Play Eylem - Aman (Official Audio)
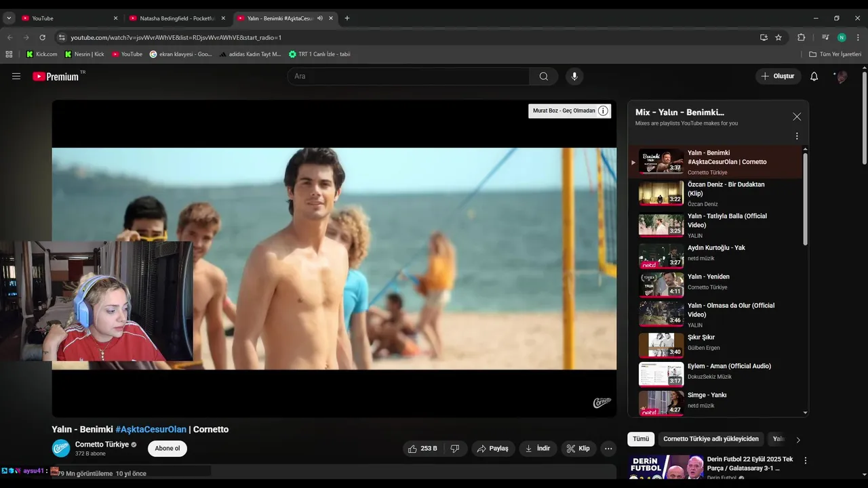 (715, 374)
